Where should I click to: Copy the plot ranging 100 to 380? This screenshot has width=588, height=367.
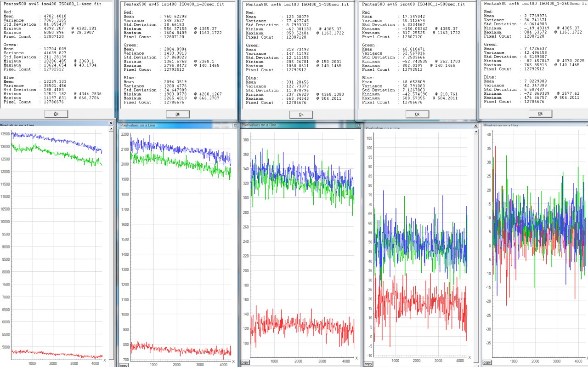pyautogui.click(x=246, y=363)
